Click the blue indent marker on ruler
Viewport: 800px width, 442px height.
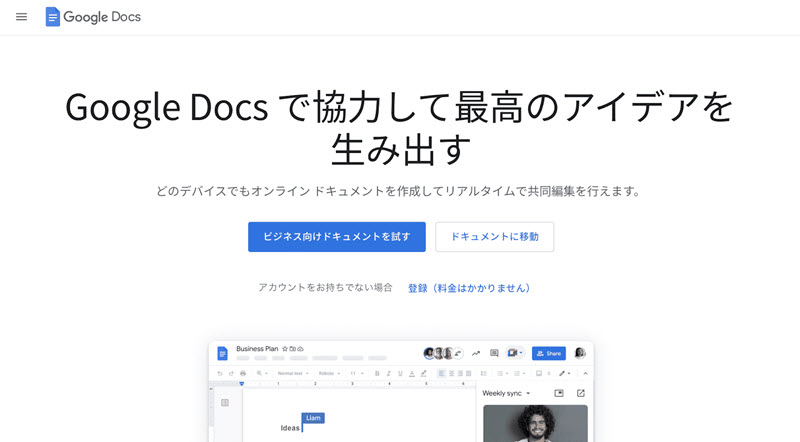[242, 383]
